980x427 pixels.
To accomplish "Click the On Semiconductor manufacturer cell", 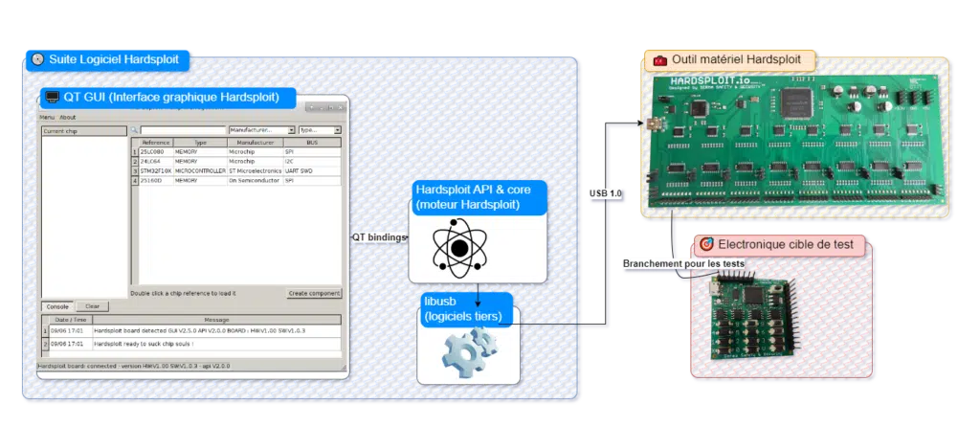I will 255,180.
